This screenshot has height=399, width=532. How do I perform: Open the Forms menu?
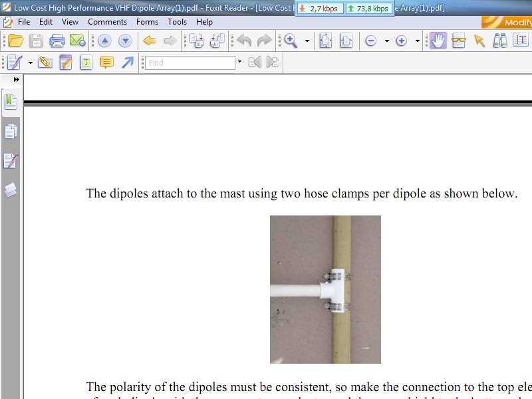(147, 22)
